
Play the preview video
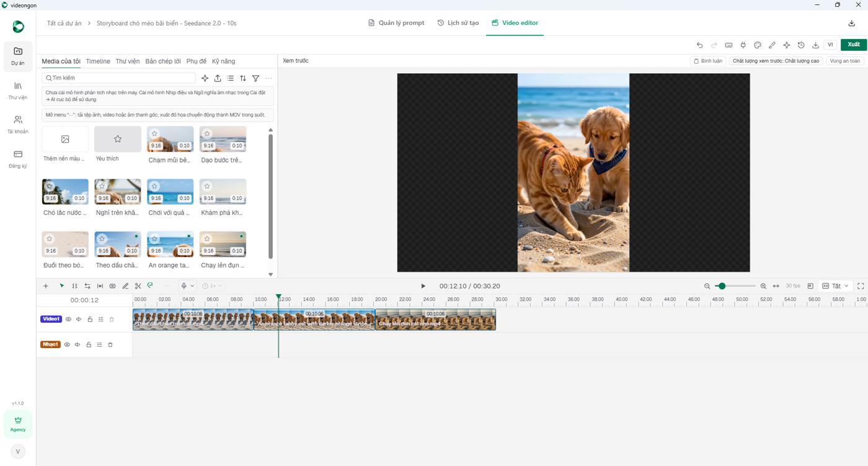pos(423,286)
